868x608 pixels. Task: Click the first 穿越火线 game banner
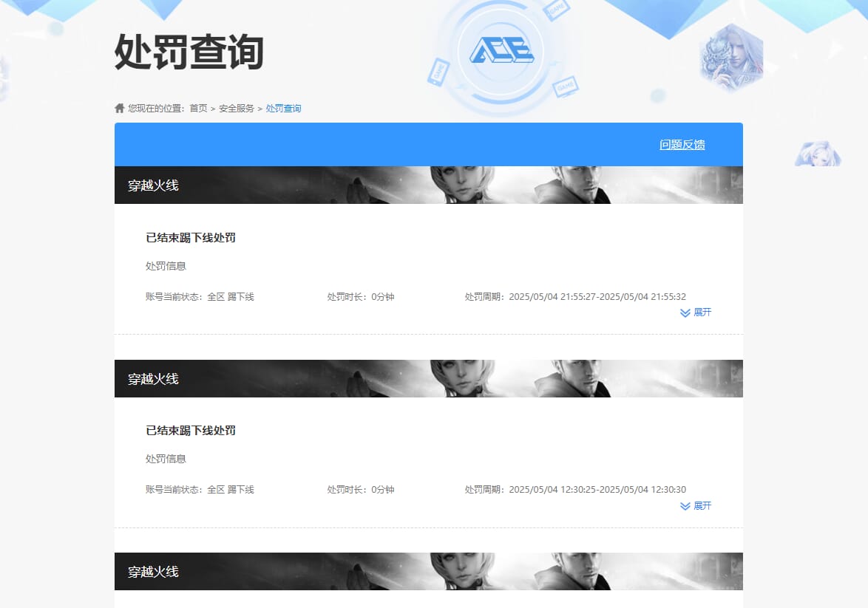point(429,185)
